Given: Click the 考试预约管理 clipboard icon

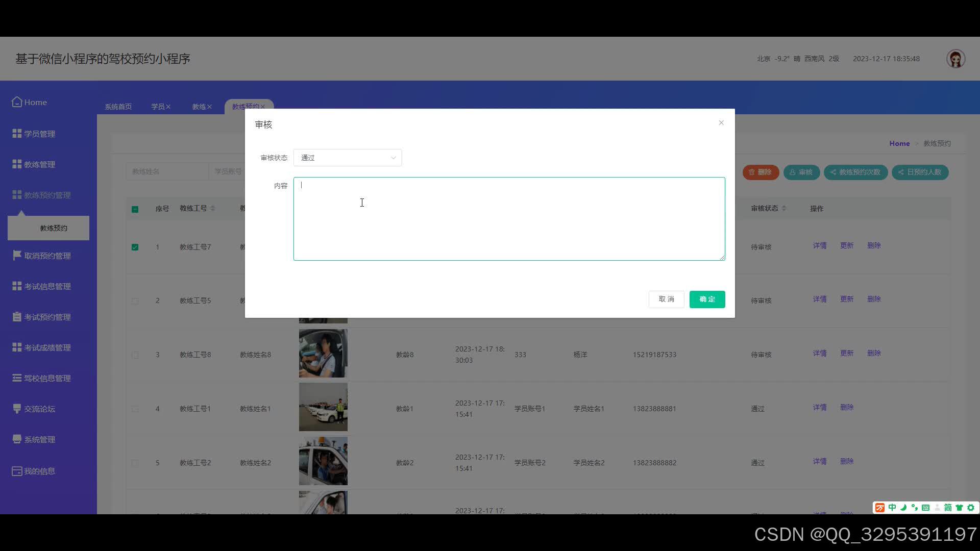Looking at the screenshot, I should (x=17, y=317).
